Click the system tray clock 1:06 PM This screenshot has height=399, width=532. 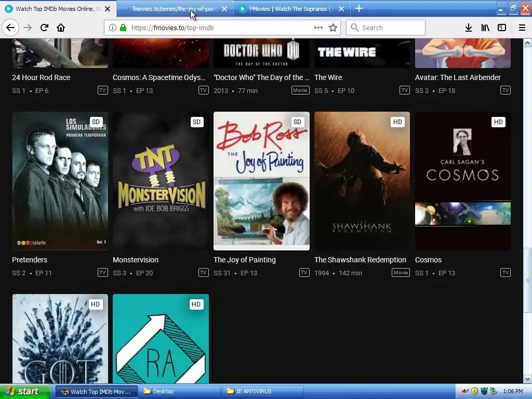click(513, 391)
